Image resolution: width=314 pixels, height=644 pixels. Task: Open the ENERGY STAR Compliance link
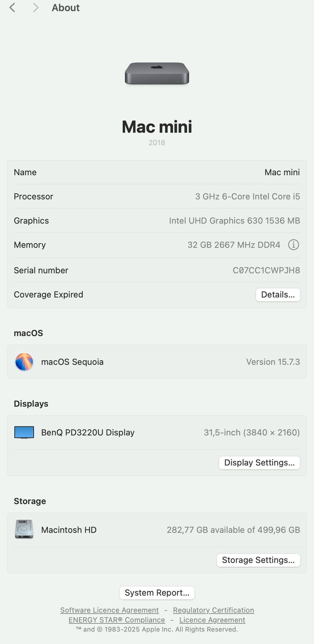coord(117,620)
